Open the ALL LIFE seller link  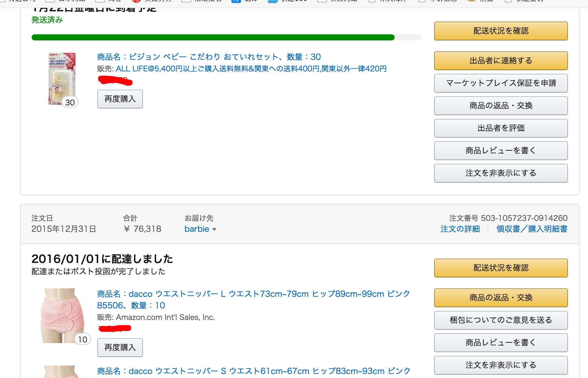point(251,69)
